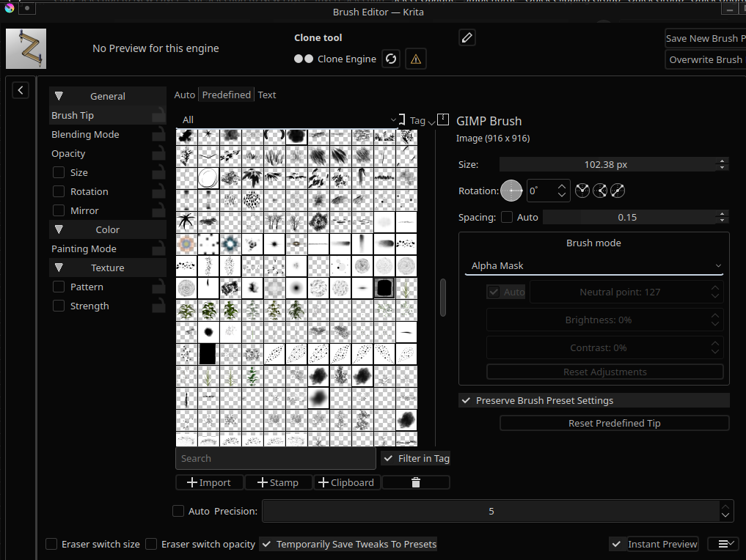Open the All tag filter dropdown

point(288,119)
